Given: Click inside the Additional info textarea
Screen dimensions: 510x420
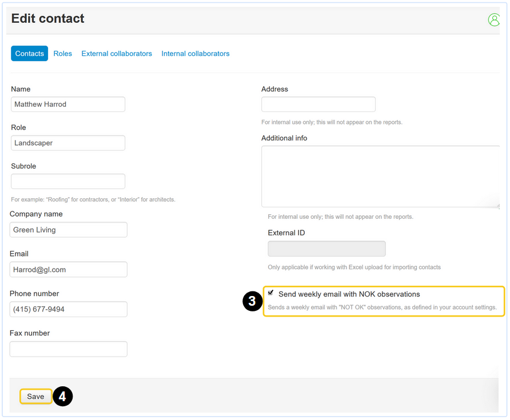Looking at the screenshot, I should 380,176.
